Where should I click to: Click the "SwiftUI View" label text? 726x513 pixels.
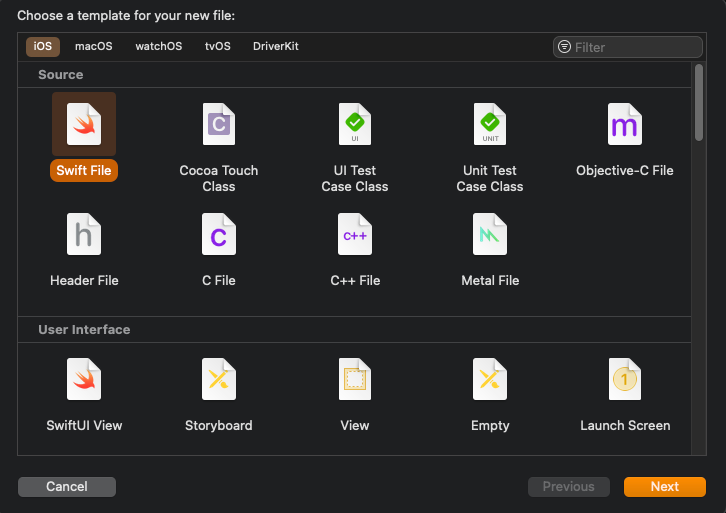click(x=84, y=425)
